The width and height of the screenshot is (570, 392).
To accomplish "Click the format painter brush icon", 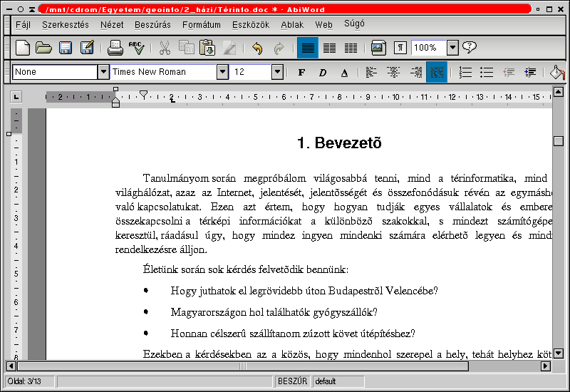I will coord(229,48).
